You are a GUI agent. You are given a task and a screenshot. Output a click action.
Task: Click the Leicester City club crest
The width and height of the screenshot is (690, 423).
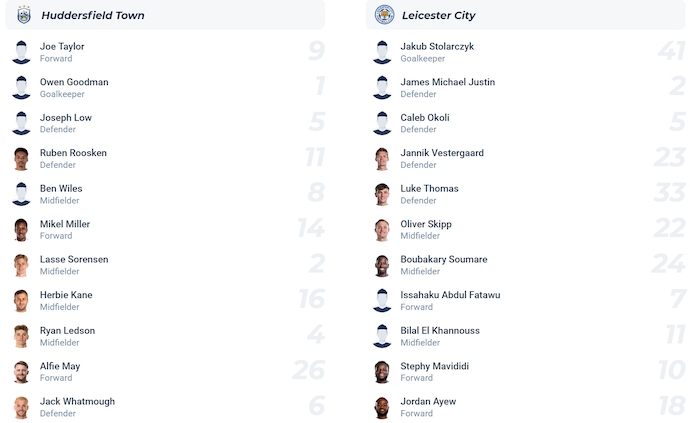point(384,15)
